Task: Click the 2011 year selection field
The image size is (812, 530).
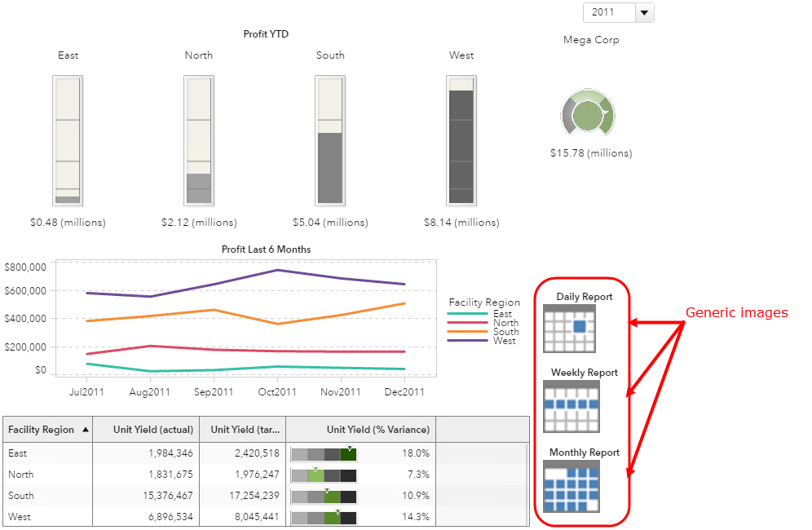Action: click(607, 12)
